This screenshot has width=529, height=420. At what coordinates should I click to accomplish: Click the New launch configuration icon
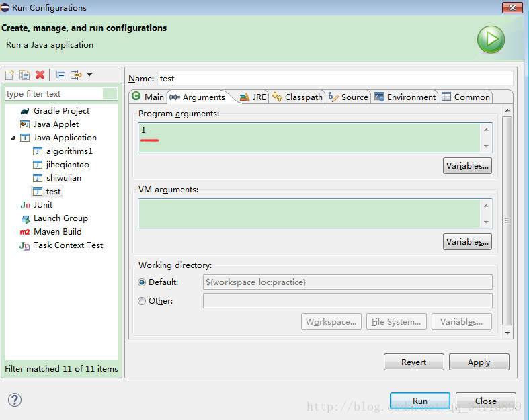point(9,75)
